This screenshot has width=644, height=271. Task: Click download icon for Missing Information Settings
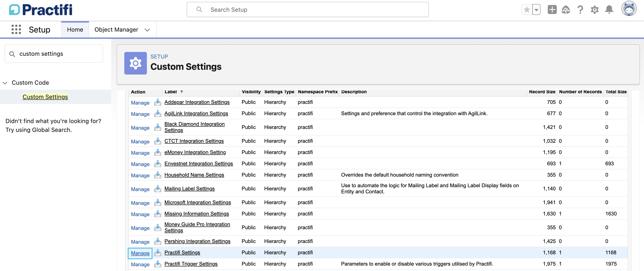(157, 214)
